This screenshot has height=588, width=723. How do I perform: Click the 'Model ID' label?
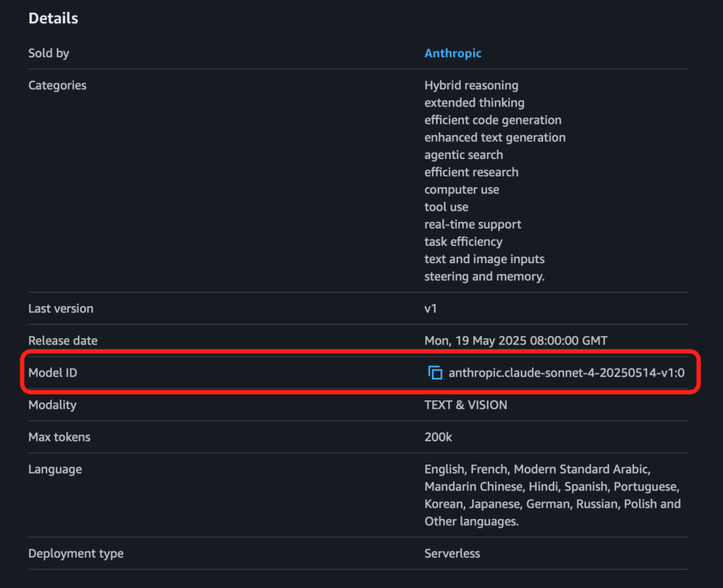[52, 372]
